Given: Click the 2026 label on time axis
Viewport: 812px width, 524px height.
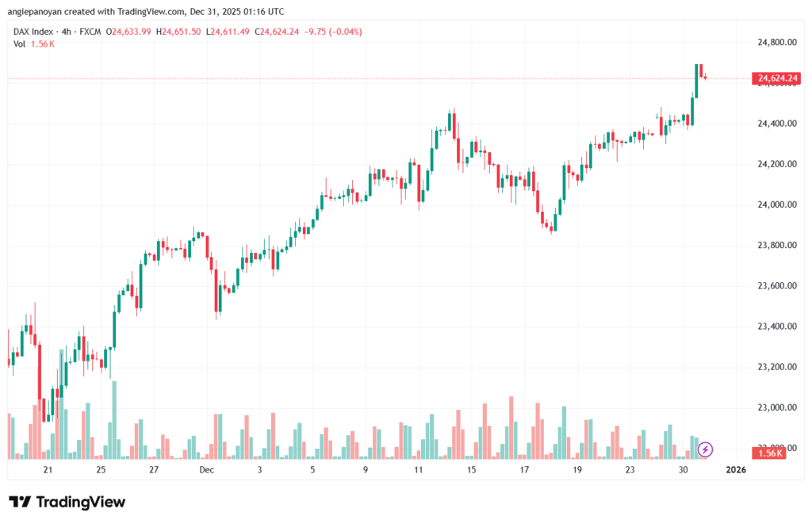Looking at the screenshot, I should click(x=736, y=470).
